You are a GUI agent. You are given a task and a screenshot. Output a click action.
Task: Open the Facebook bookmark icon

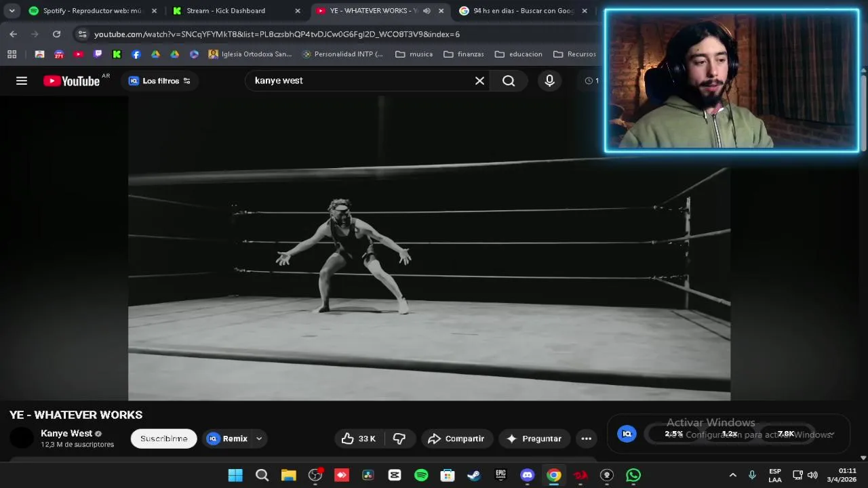[x=136, y=54]
